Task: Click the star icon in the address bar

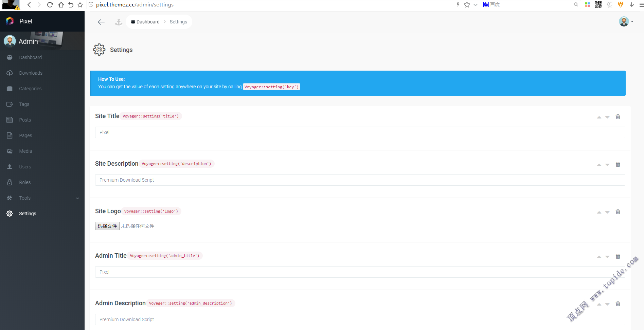Action: pos(467,5)
